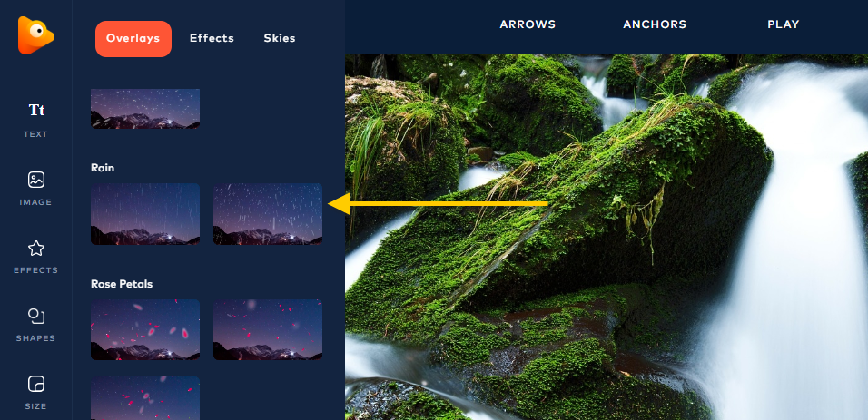This screenshot has height=420, width=868.
Task: Click the yellow arrow on canvas
Action: 439,203
